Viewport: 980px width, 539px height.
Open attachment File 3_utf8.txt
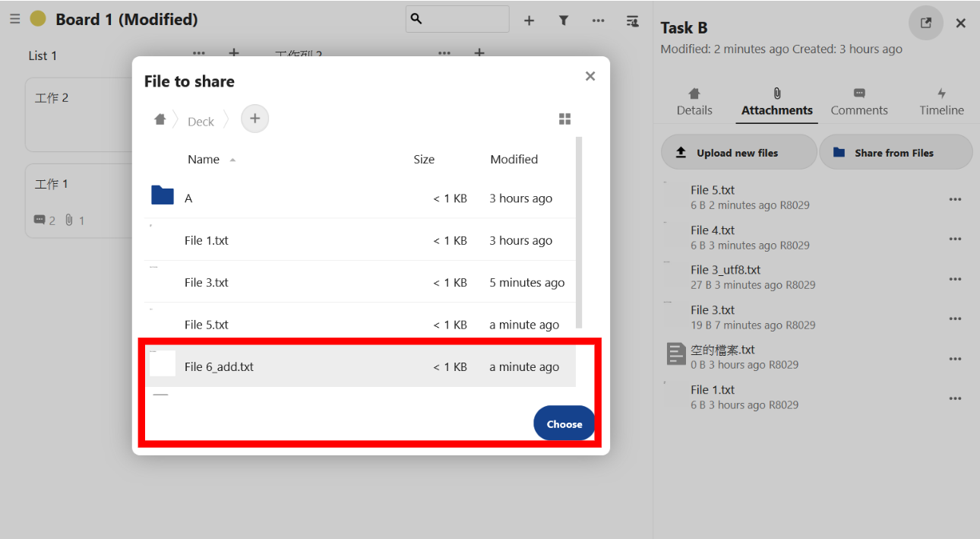[x=726, y=269]
